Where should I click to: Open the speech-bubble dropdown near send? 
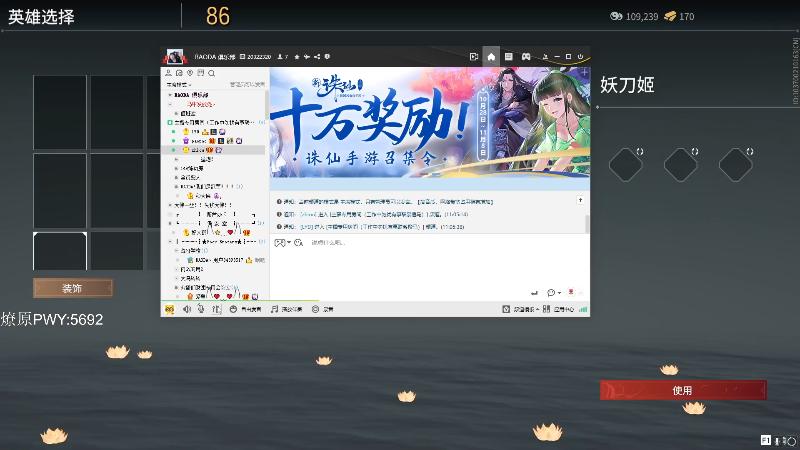click(x=554, y=293)
